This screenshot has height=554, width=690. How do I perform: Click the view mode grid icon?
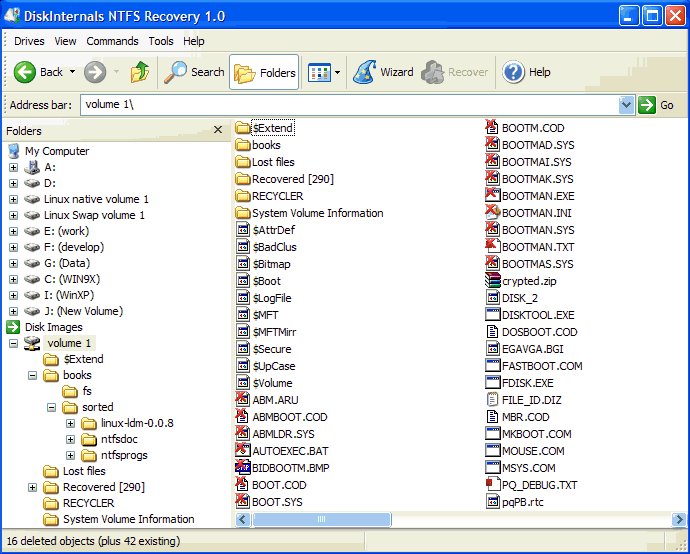click(319, 72)
